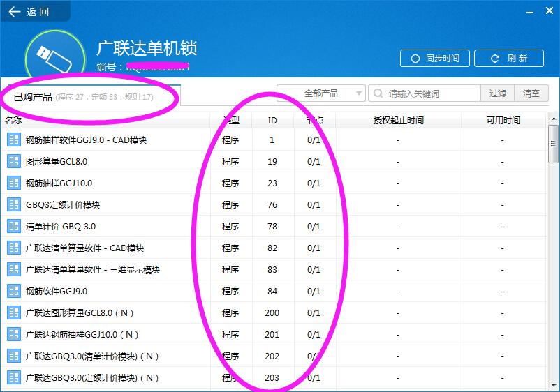Select row 钢筋抽样软件GGJ9.0 - CAD模块

point(274,140)
